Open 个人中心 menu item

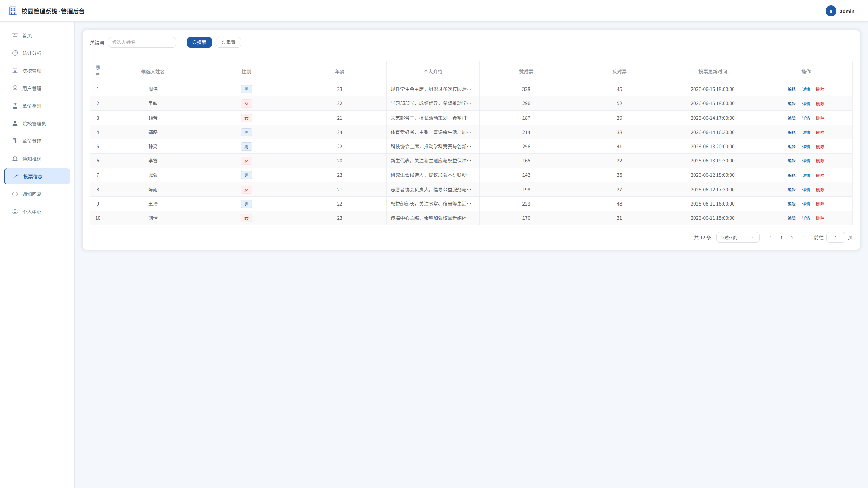click(x=37, y=212)
